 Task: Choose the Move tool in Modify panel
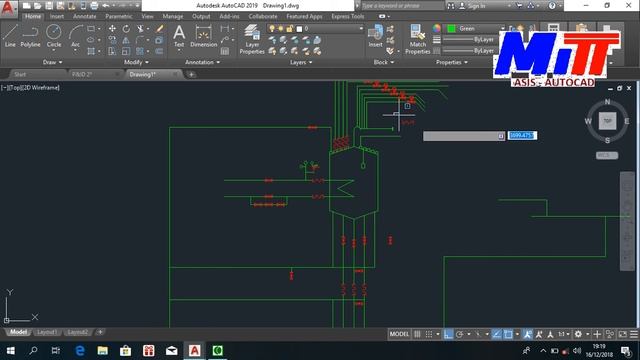(x=112, y=29)
